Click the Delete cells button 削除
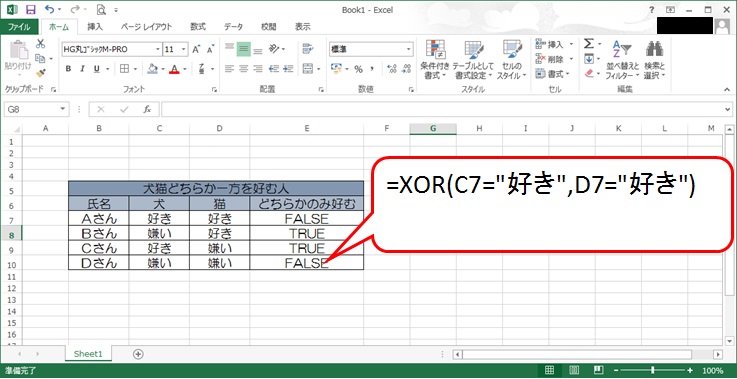The width and height of the screenshot is (737, 379). [x=555, y=59]
